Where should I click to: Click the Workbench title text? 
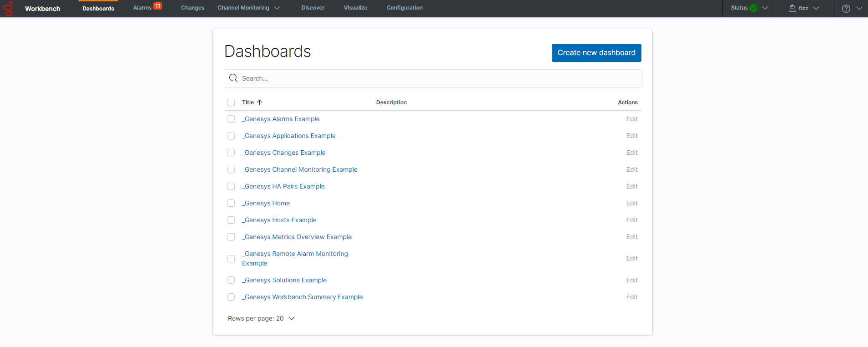click(x=42, y=9)
